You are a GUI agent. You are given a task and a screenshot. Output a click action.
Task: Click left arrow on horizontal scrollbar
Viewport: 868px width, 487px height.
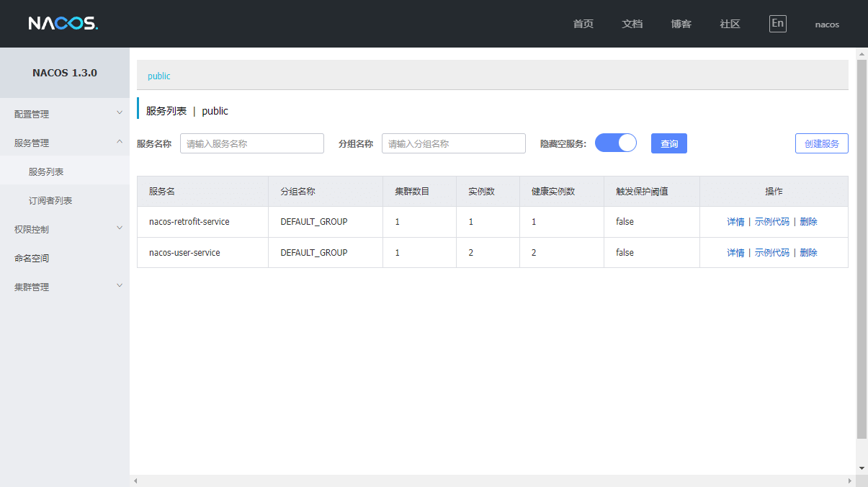(135, 481)
